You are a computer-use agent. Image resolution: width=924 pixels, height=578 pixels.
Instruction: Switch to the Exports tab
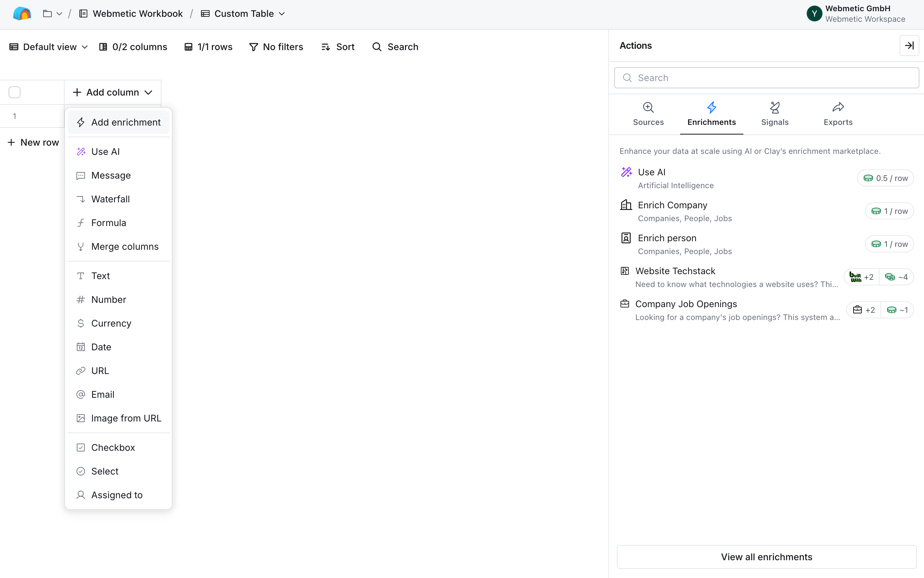coord(838,114)
